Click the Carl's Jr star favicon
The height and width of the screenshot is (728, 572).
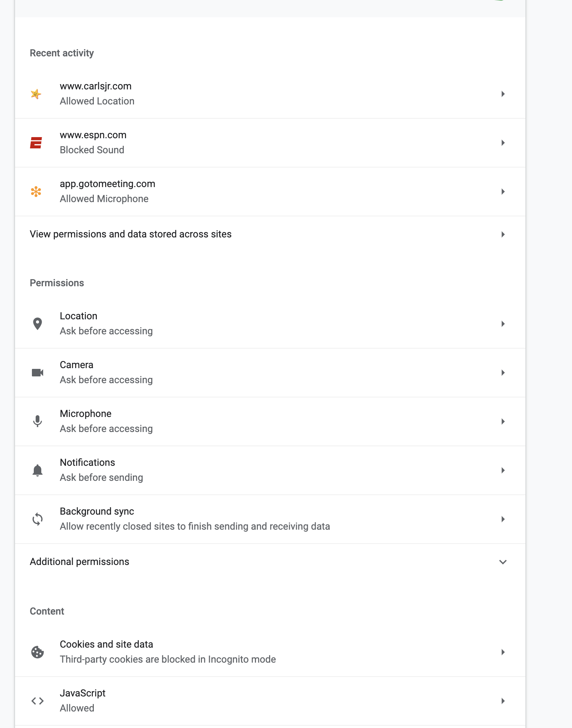click(x=36, y=94)
